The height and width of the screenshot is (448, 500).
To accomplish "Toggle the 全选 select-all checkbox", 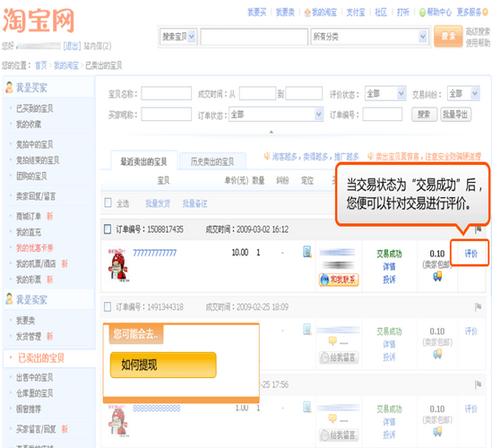I will click(108, 203).
